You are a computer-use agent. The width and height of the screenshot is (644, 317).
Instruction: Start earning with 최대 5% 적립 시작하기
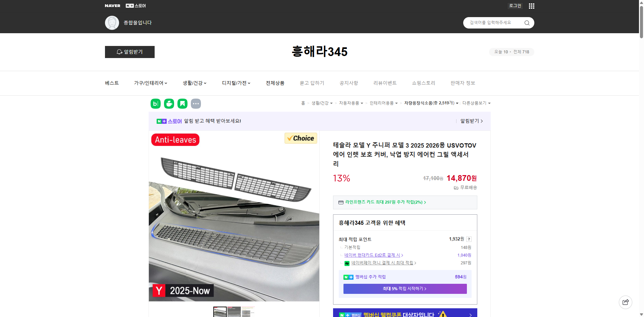405,288
